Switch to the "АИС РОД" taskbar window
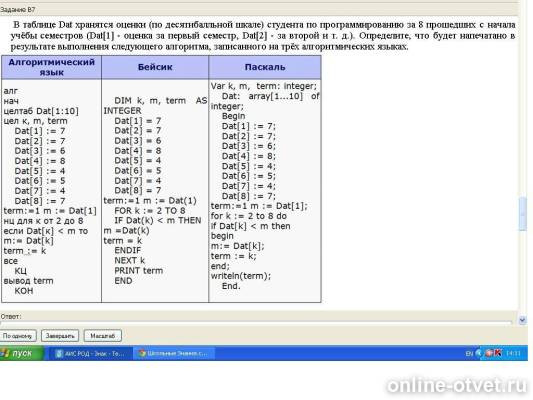Screen dimensions: 533x400 click(91, 353)
